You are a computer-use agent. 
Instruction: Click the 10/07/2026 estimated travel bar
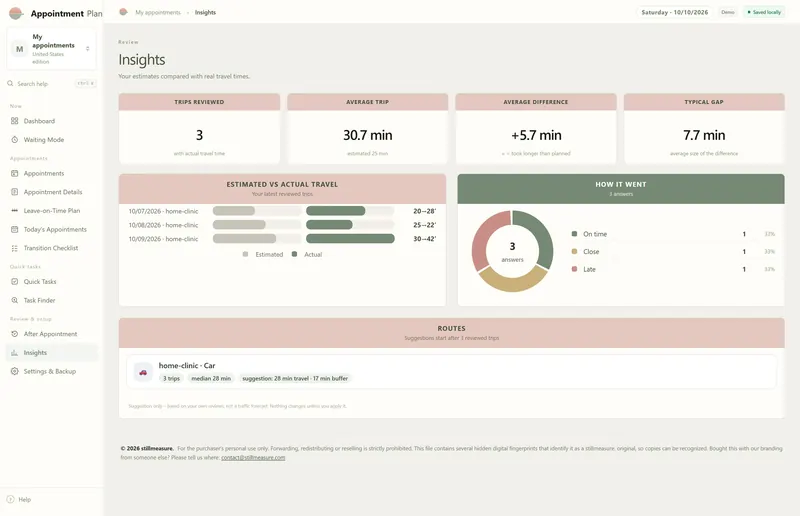coord(234,211)
